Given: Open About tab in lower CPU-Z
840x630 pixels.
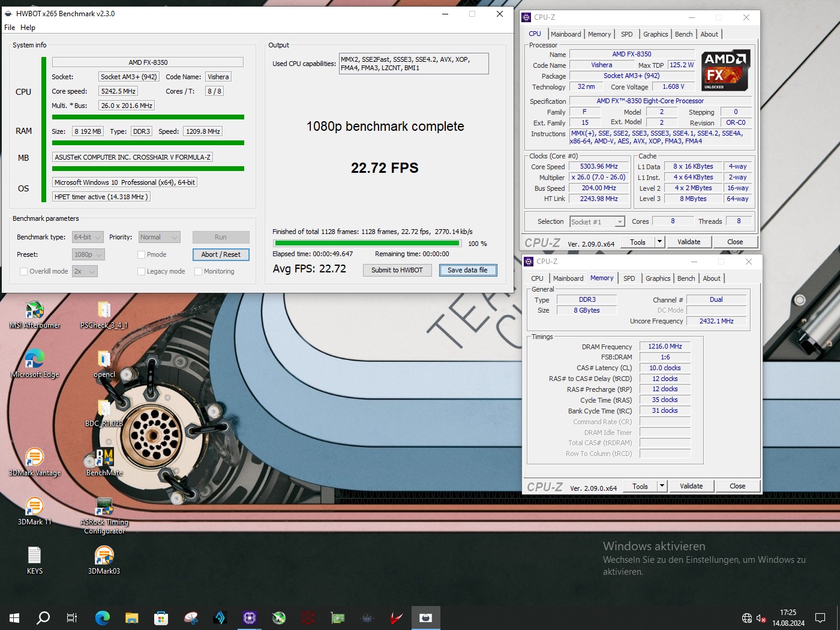Looking at the screenshot, I should (712, 278).
